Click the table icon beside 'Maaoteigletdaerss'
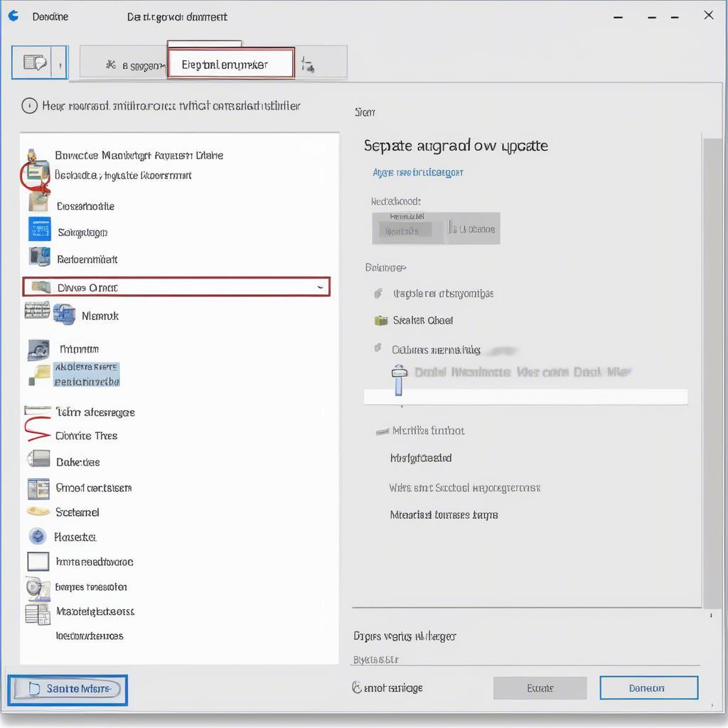Screen dimensions: 728x728 click(x=38, y=614)
